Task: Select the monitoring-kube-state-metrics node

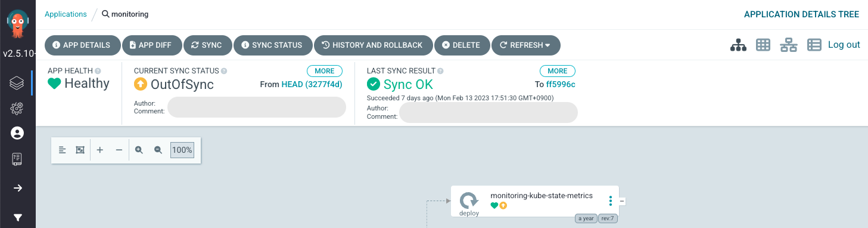Action: (535, 201)
